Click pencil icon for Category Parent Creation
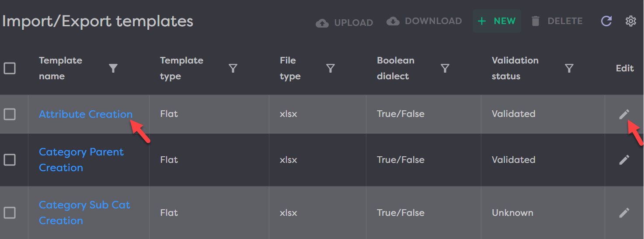The width and height of the screenshot is (644, 239). [624, 160]
